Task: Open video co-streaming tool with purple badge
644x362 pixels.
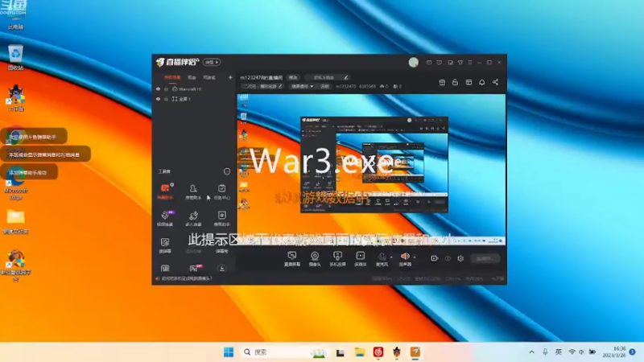Action: point(165,218)
